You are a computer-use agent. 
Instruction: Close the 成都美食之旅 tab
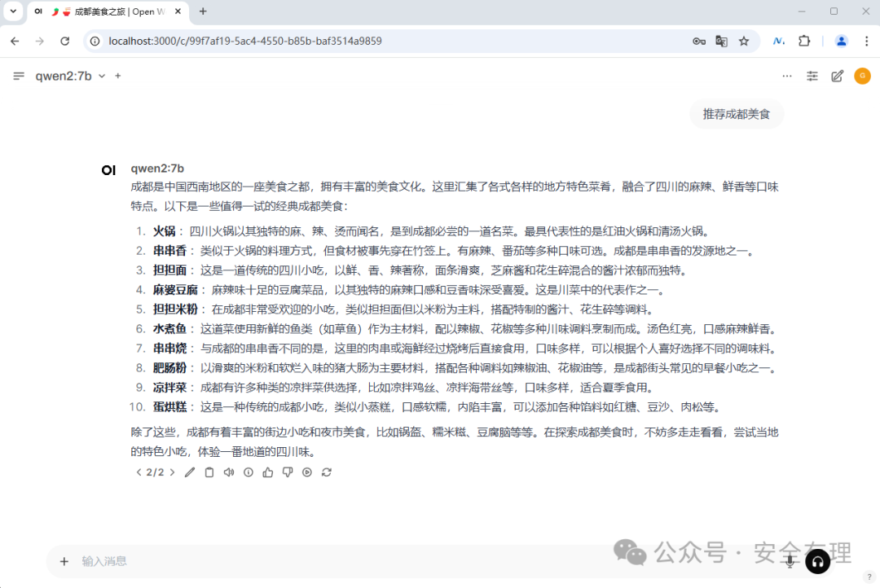pyautogui.click(x=178, y=11)
